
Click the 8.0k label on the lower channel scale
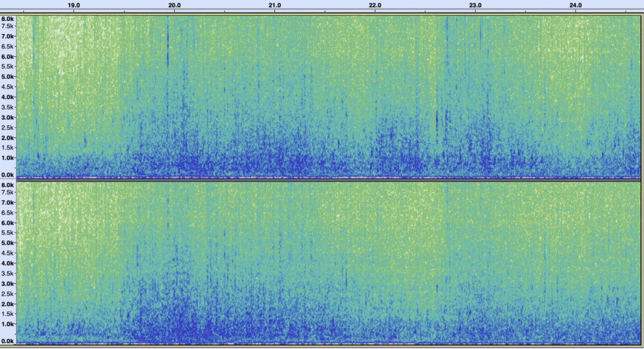click(8, 185)
